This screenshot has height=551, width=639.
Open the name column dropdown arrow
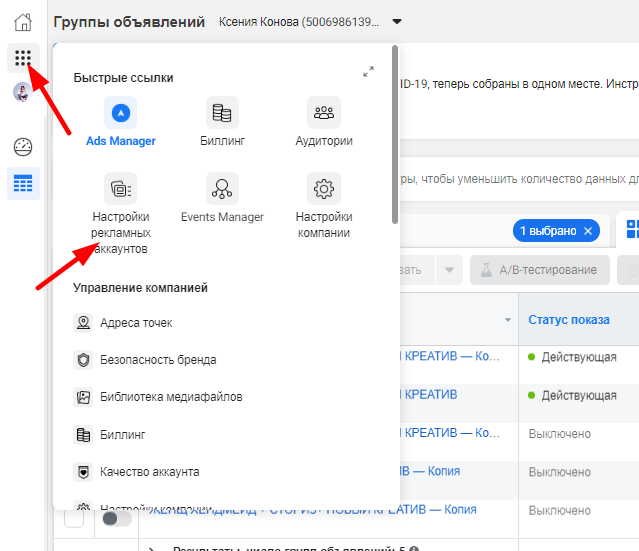508,320
